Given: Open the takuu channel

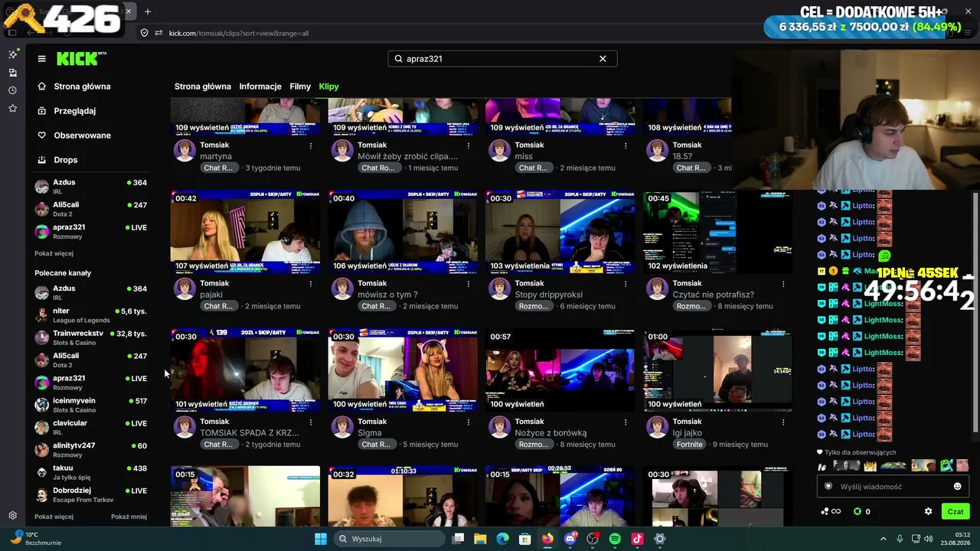Looking at the screenshot, I should (90, 472).
